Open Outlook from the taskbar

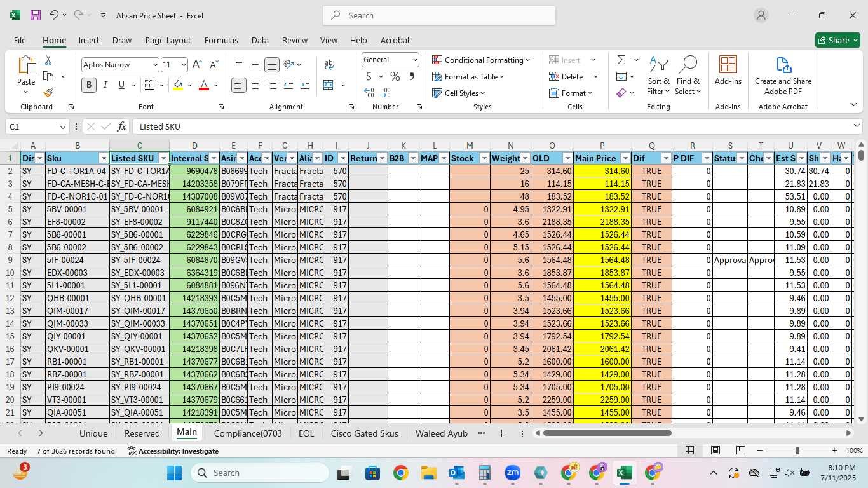pos(456,473)
